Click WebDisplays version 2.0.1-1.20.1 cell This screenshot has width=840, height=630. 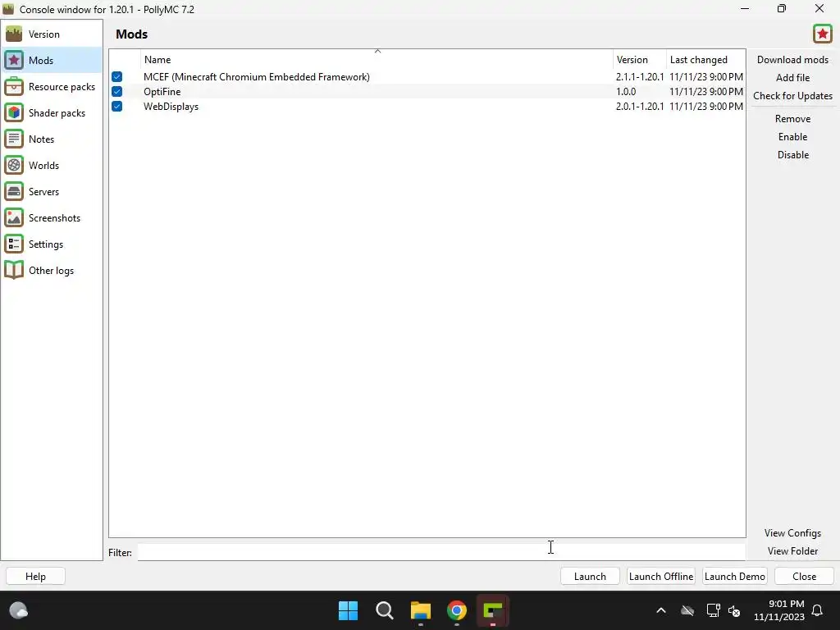[x=640, y=106]
